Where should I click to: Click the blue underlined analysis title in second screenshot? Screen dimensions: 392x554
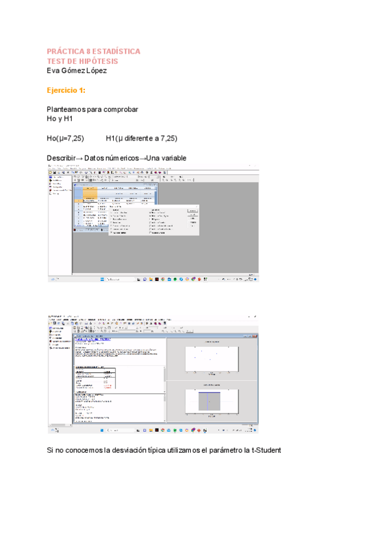click(x=93, y=340)
